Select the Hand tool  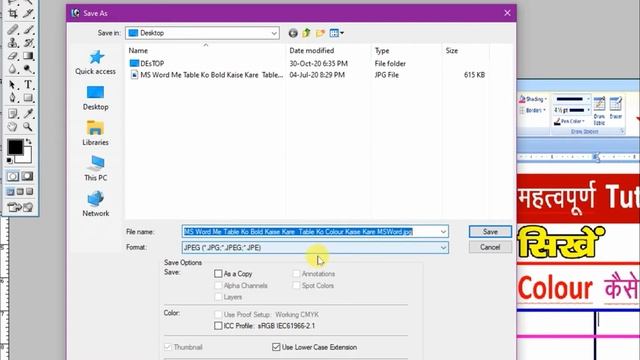[13, 127]
